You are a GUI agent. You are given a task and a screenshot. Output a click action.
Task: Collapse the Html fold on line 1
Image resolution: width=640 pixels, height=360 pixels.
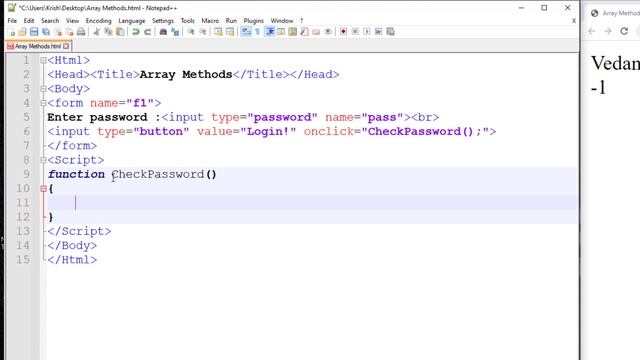(43, 60)
